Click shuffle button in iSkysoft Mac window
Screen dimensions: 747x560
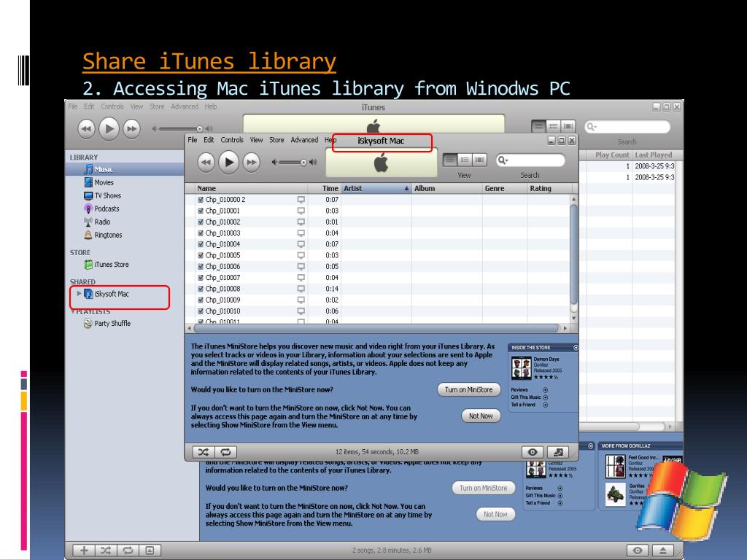pyautogui.click(x=204, y=452)
